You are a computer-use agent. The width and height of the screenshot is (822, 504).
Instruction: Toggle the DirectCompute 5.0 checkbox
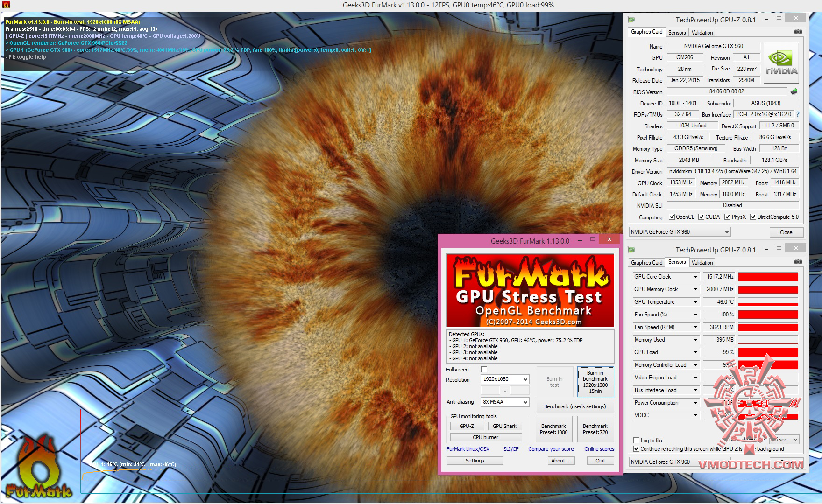(753, 217)
